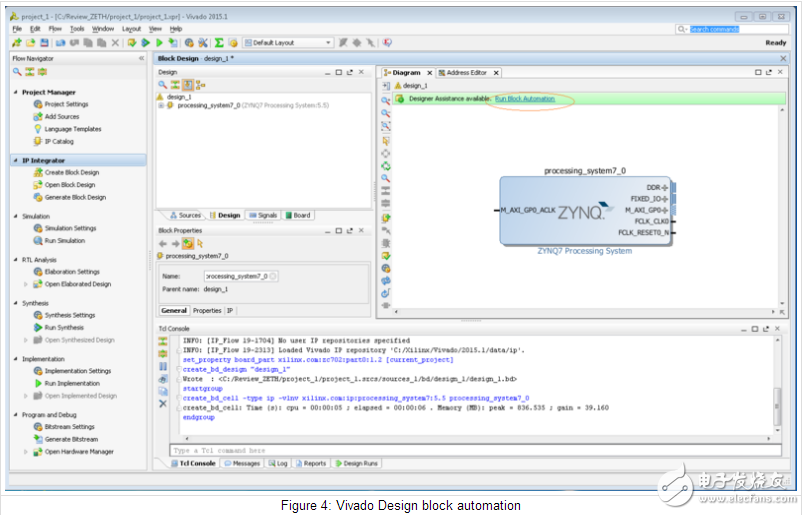Open the Tools menu
Image resolution: width=805 pixels, height=515 pixels.
point(77,29)
